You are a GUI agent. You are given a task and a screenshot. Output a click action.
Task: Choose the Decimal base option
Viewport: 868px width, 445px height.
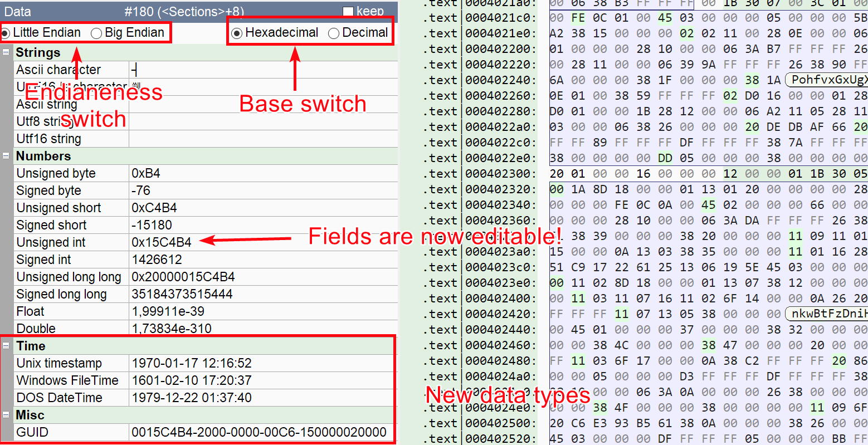pyautogui.click(x=334, y=33)
